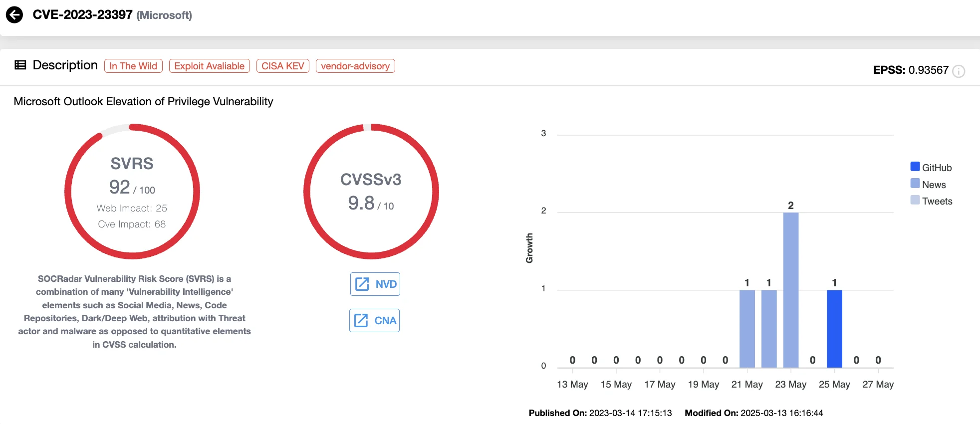This screenshot has width=980, height=424.
Task: Click the 22 May bar in chart
Action: click(769, 329)
